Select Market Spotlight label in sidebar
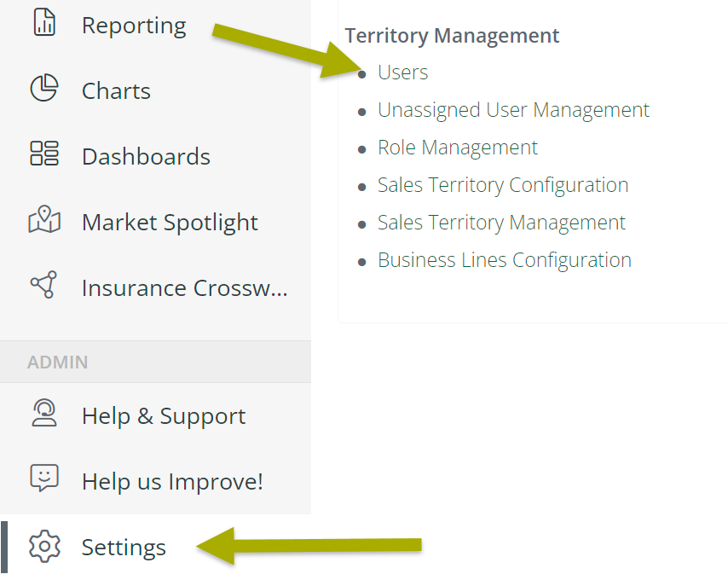This screenshot has width=728, height=580. [x=170, y=223]
